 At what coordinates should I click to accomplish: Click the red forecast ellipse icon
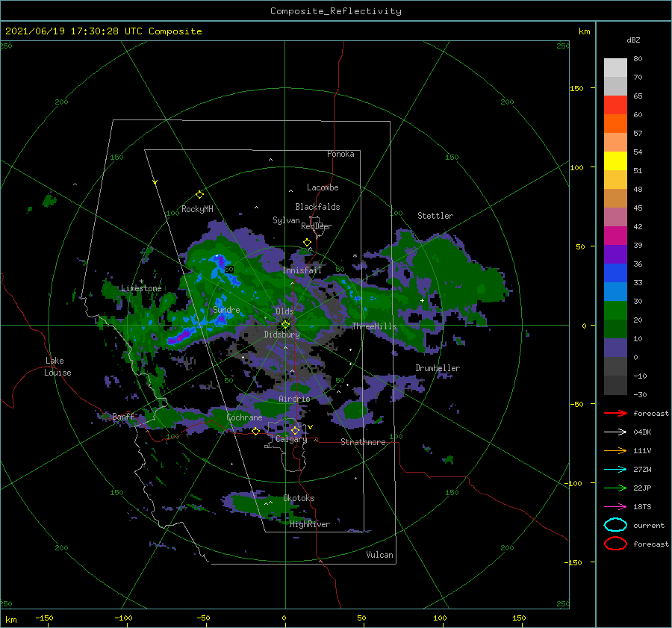(615, 544)
